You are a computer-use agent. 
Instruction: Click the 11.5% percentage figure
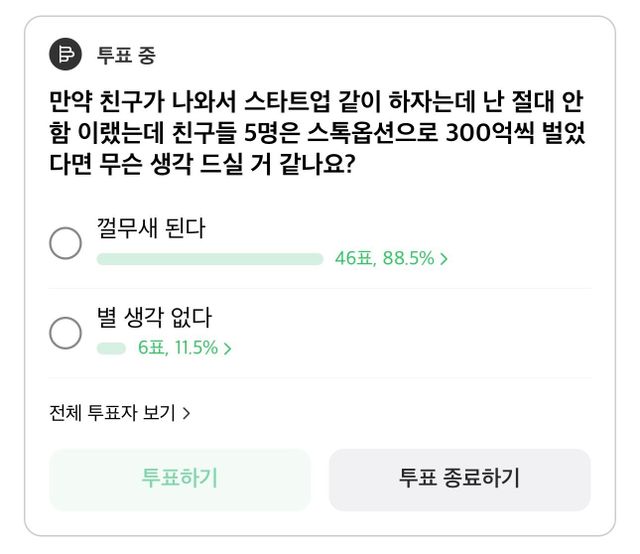[195, 348]
